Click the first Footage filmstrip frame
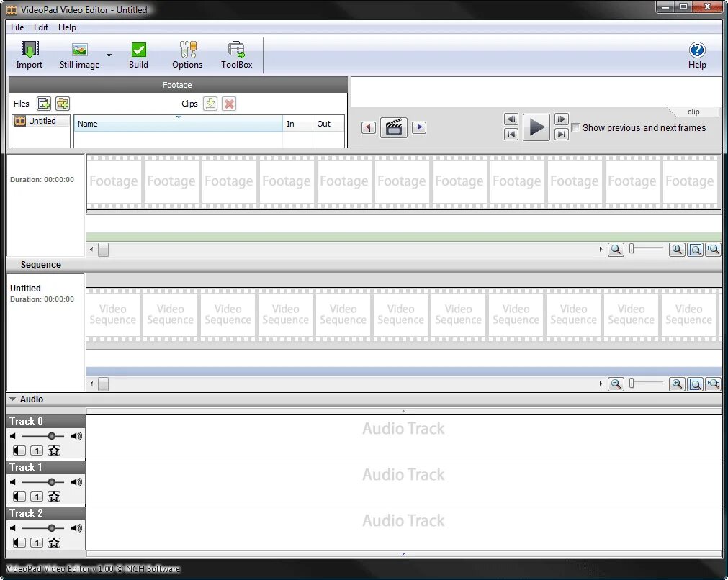 click(114, 181)
